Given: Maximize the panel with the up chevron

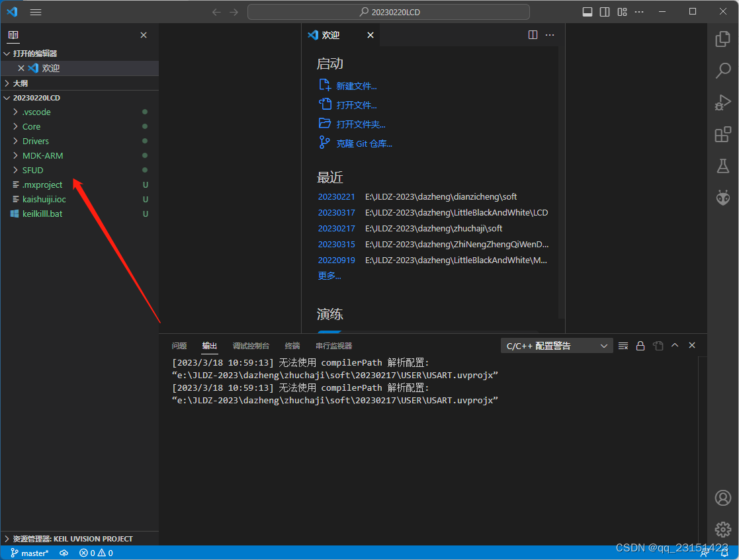Looking at the screenshot, I should pos(675,345).
